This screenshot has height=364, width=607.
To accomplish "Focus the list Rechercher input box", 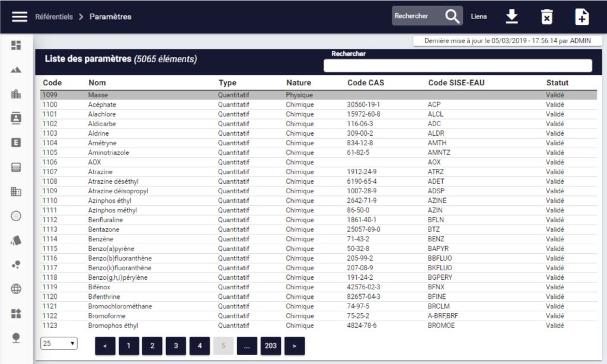I will [458, 66].
